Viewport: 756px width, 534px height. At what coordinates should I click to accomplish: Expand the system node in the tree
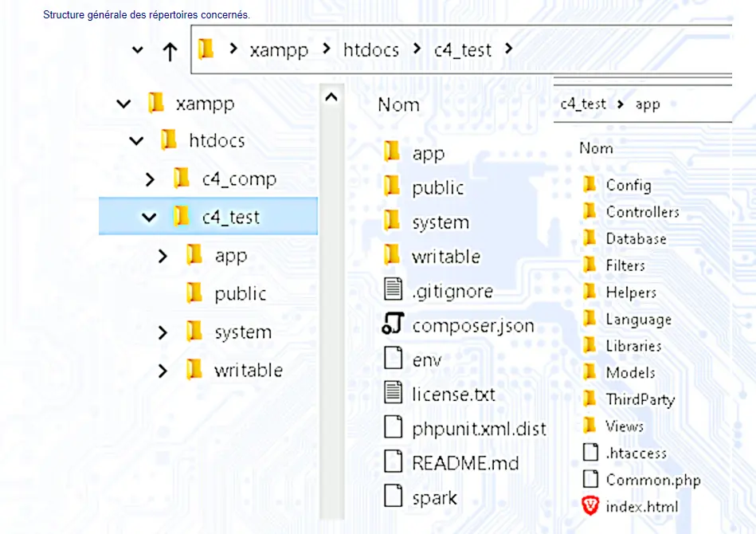tap(163, 332)
